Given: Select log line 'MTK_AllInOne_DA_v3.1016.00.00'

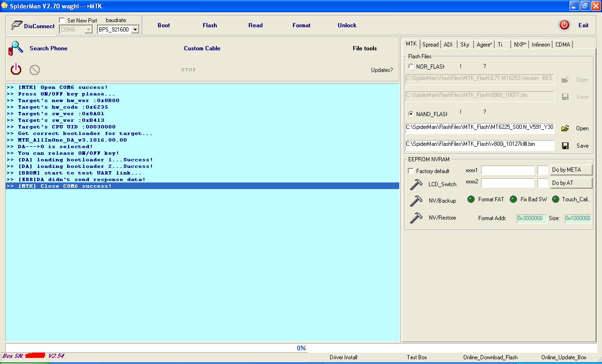Looking at the screenshot, I should coord(202,140).
